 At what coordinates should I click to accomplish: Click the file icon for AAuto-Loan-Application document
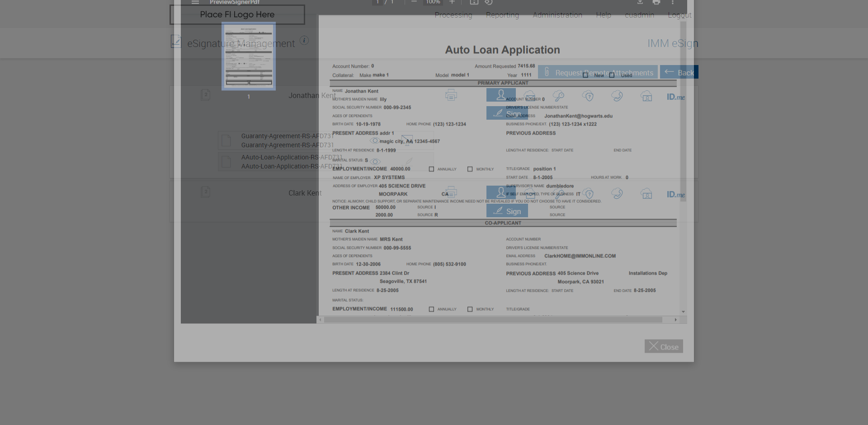[x=226, y=162]
